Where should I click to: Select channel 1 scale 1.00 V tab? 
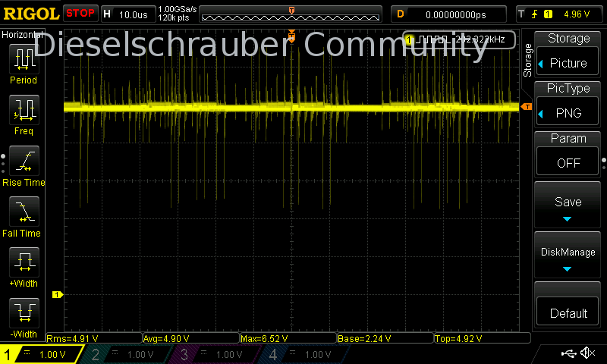point(41,354)
